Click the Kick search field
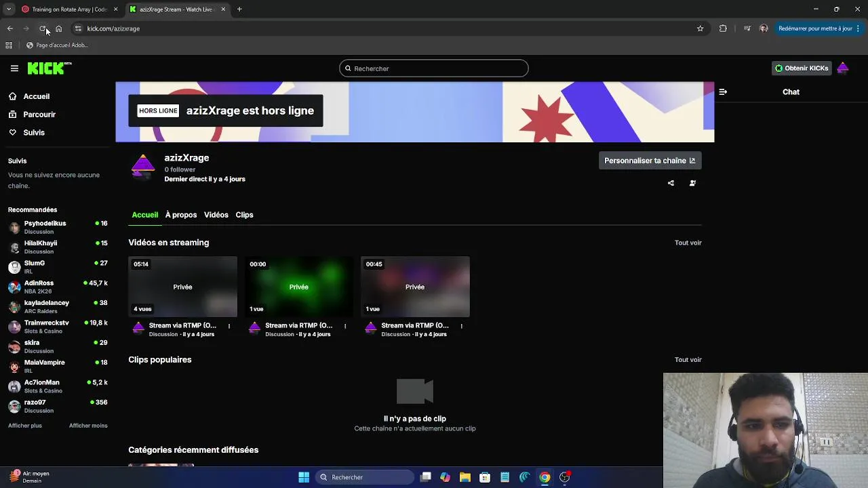The image size is (868, 488). coord(434,68)
